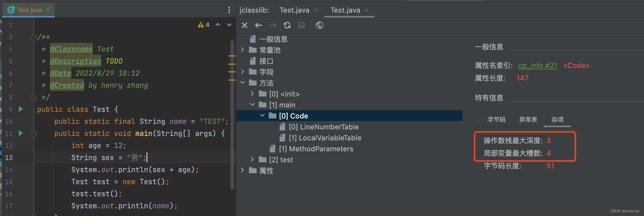The height and width of the screenshot is (216, 644).
Task: Click the @Created tag in the Javadoc
Action: tap(67, 85)
